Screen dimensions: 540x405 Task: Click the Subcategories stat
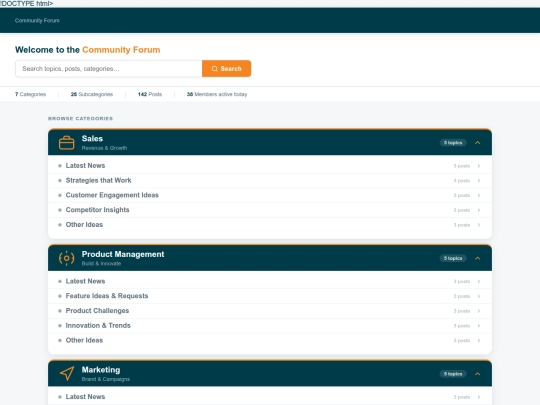point(92,94)
